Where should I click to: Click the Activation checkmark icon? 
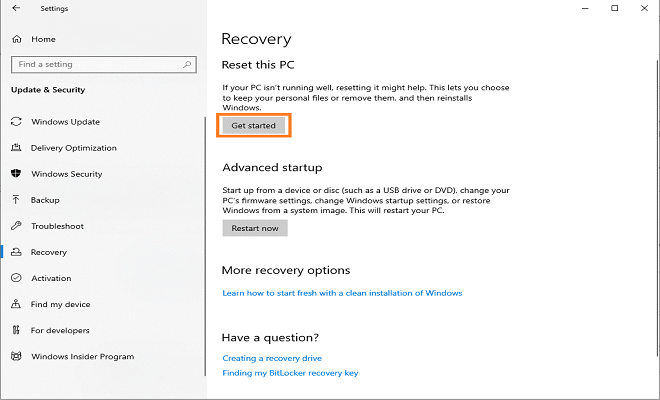pyautogui.click(x=16, y=278)
